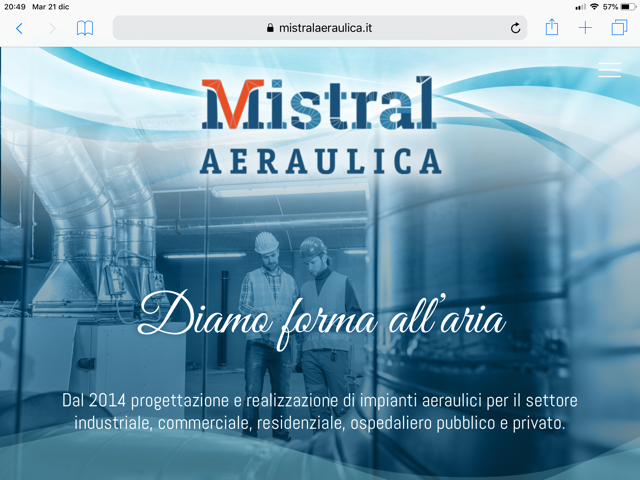Viewport: 640px width, 480px height.
Task: Add a new tab with the plus icon
Action: 585,28
